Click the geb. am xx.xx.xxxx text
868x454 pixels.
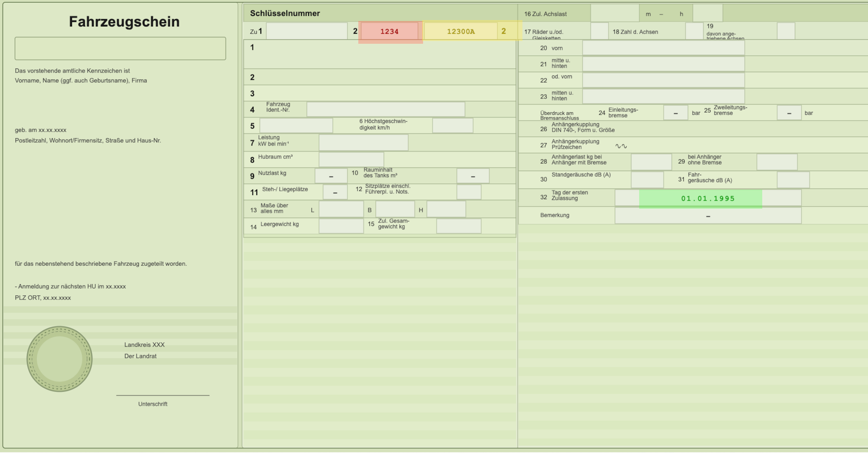41,130
